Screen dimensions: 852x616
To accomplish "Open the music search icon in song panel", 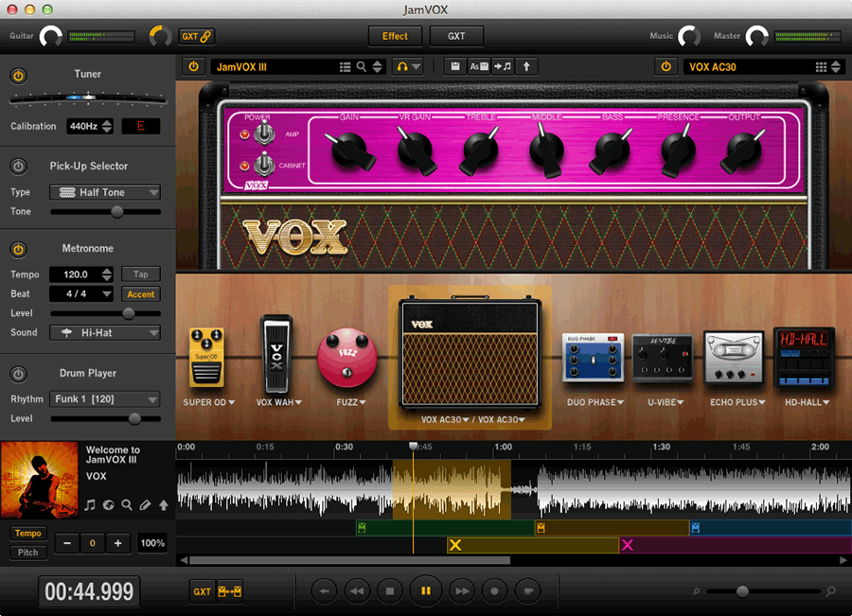I will [126, 505].
